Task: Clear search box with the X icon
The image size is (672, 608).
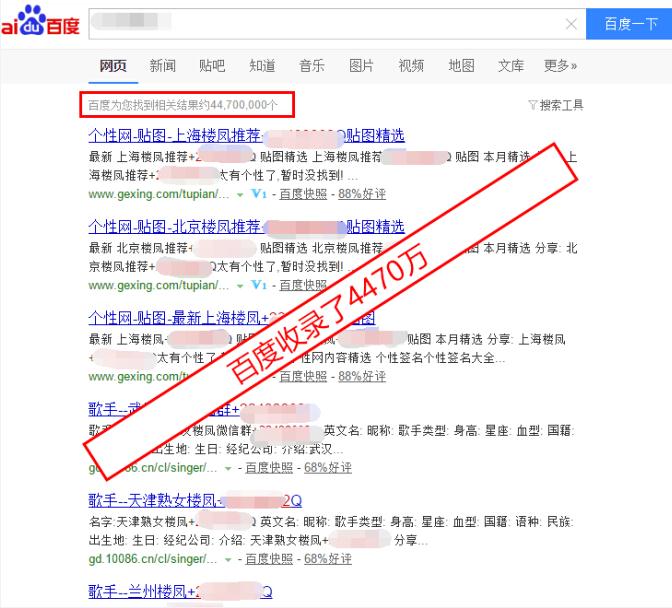Action: [571, 24]
